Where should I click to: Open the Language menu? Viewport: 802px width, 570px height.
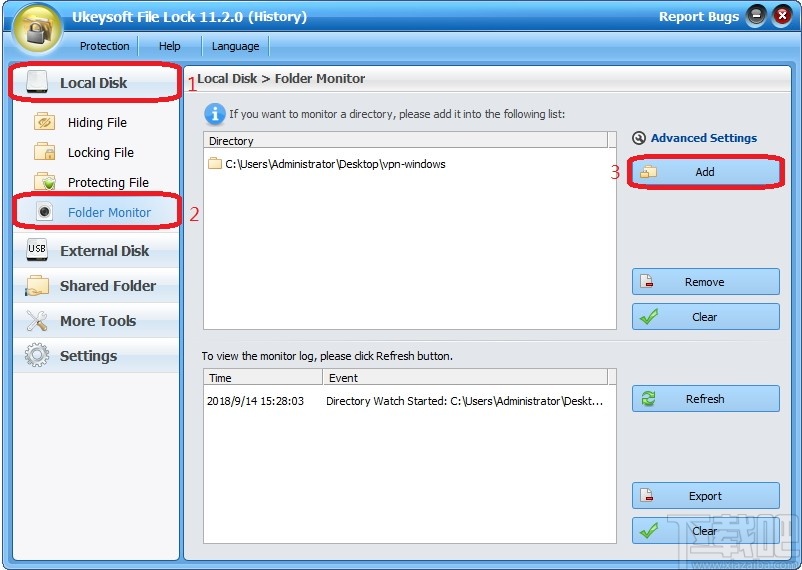pos(235,46)
